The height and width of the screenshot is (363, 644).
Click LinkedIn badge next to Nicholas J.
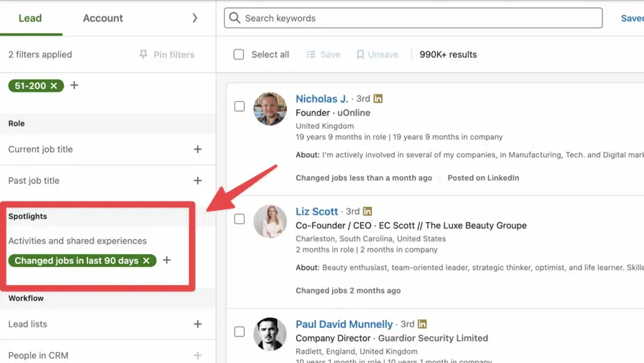378,99
